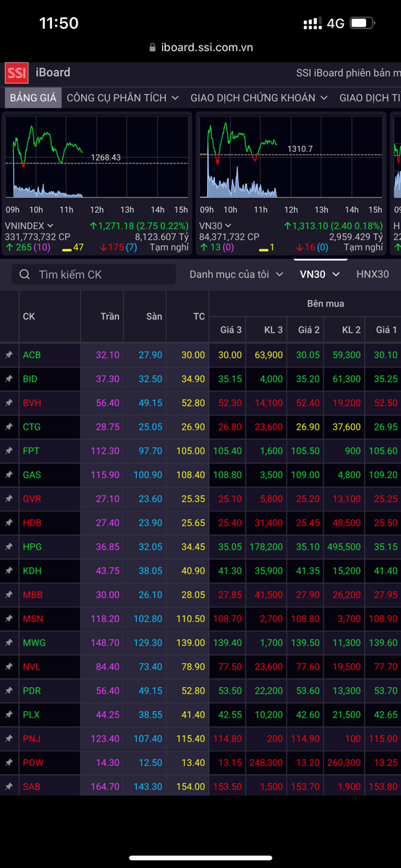
Task: Toggle the pin icon for SAB
Action: (9, 786)
